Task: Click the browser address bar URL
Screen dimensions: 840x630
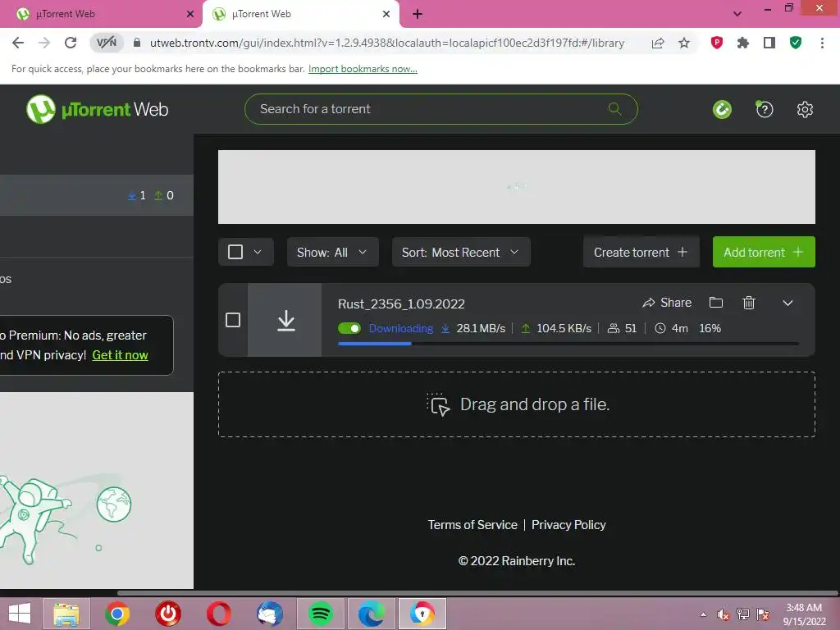Action: click(387, 43)
